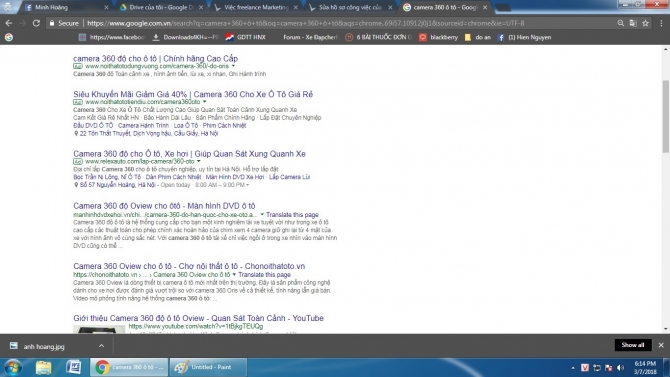Open Windows Start menu
Viewport: 670px width, 377px height.
13,368
